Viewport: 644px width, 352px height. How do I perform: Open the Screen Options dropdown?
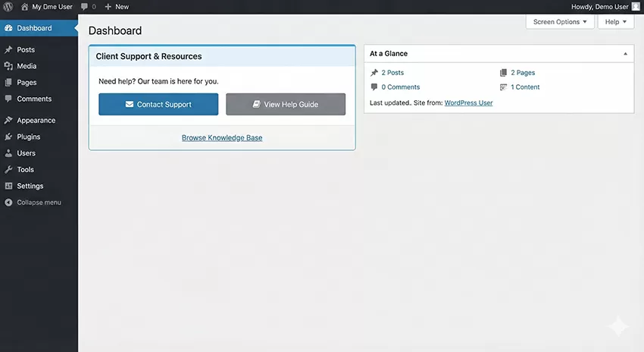[560, 22]
